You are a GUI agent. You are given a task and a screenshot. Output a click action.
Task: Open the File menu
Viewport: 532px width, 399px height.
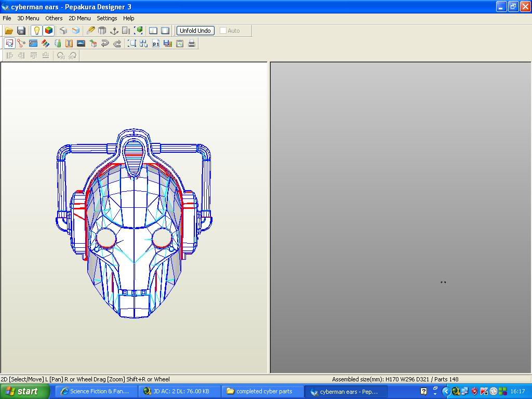point(7,18)
